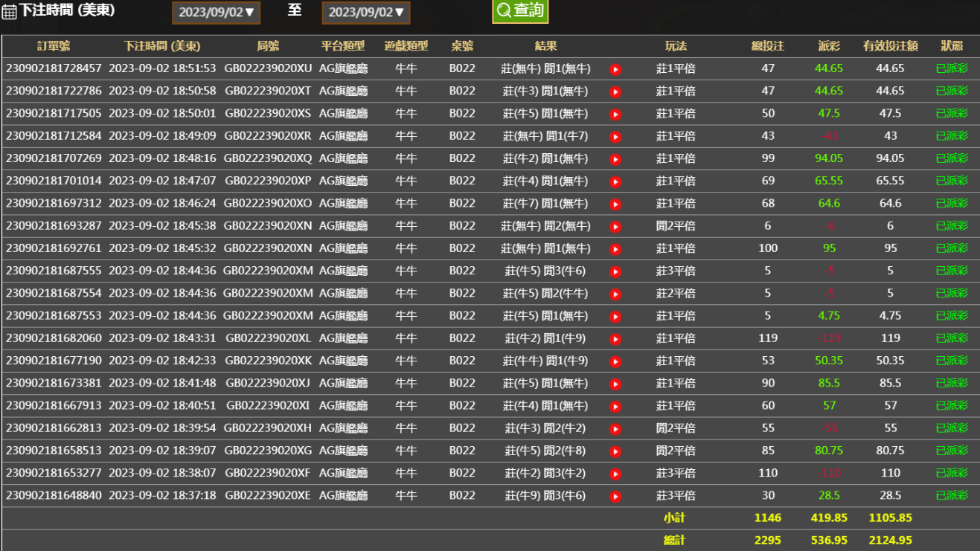
Task: Select round number GB022239020XT
Action: (x=268, y=91)
